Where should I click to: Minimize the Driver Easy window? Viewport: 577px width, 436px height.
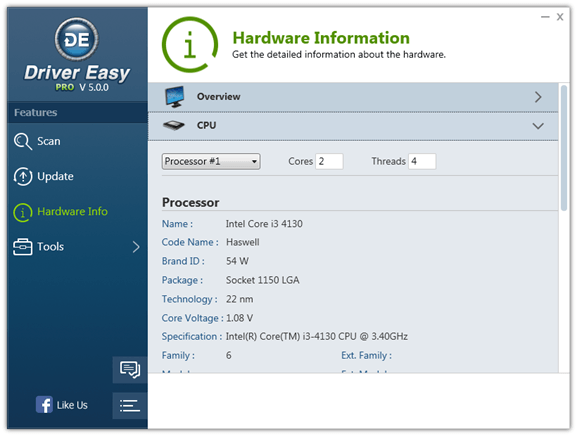click(x=545, y=17)
